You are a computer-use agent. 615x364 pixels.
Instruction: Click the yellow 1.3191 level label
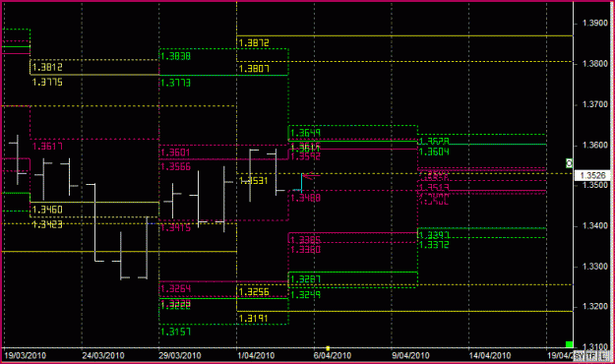point(254,318)
